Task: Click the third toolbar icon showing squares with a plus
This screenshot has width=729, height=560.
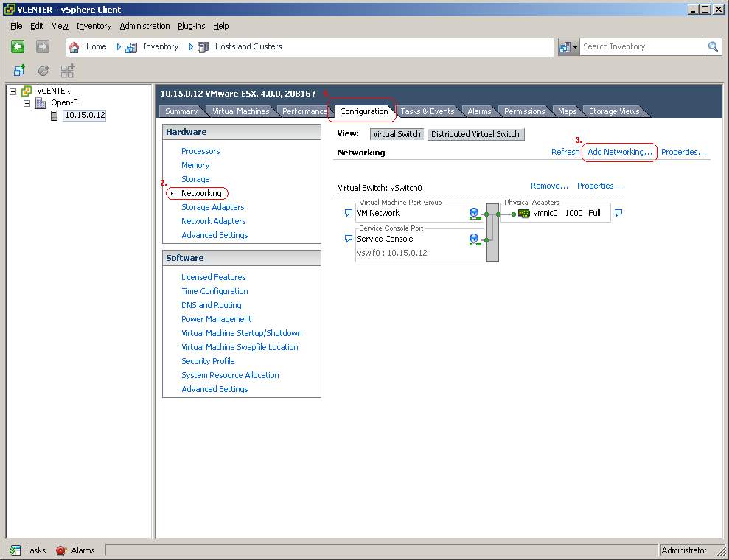Action: click(68, 71)
